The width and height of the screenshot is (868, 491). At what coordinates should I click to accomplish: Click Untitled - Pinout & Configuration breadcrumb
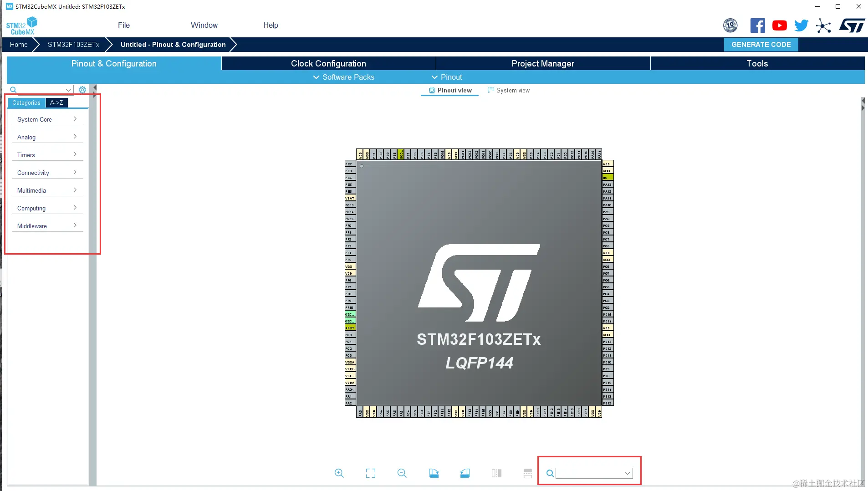(173, 45)
